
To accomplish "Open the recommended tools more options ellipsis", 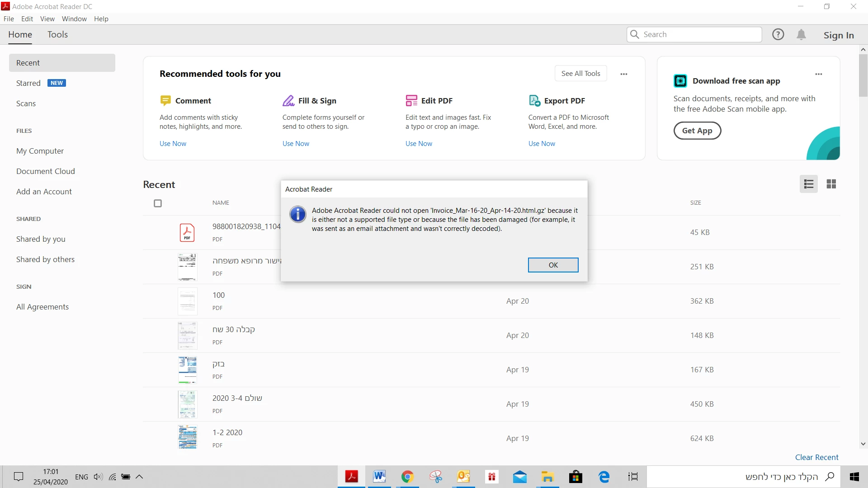I will pyautogui.click(x=624, y=74).
